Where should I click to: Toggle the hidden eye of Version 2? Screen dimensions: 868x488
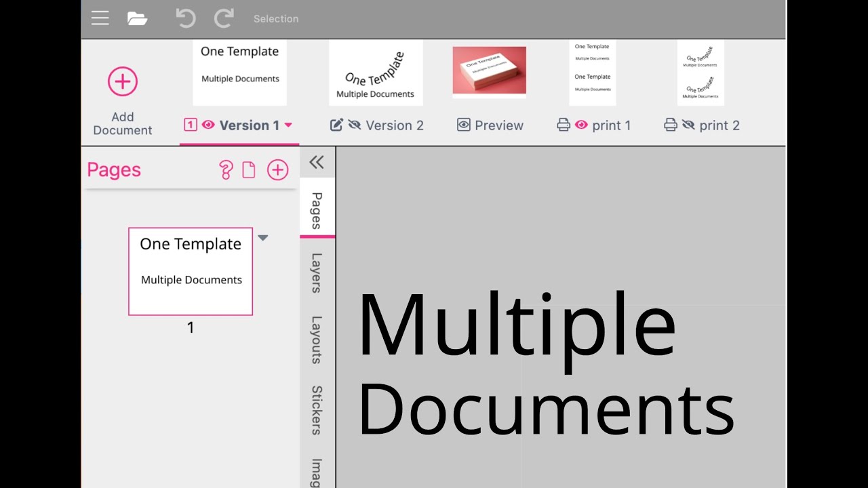pyautogui.click(x=355, y=125)
